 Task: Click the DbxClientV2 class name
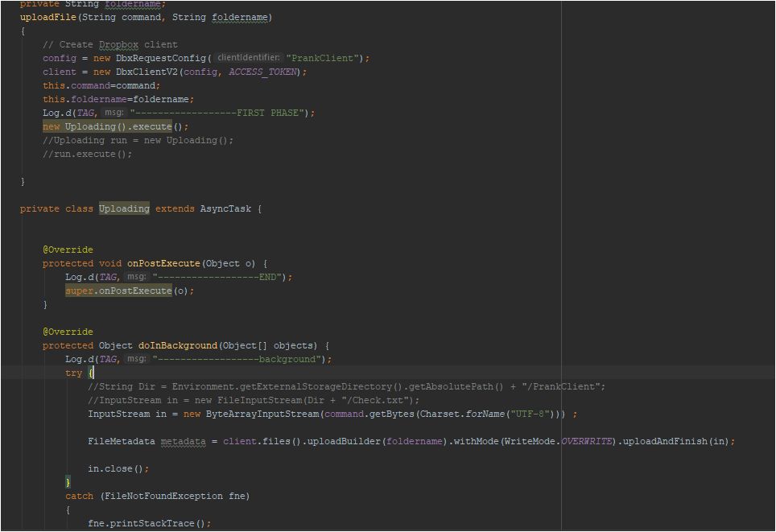pyautogui.click(x=150, y=72)
